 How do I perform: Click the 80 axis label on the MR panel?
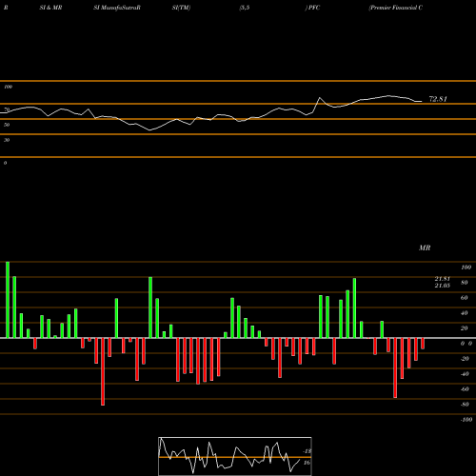465,283
